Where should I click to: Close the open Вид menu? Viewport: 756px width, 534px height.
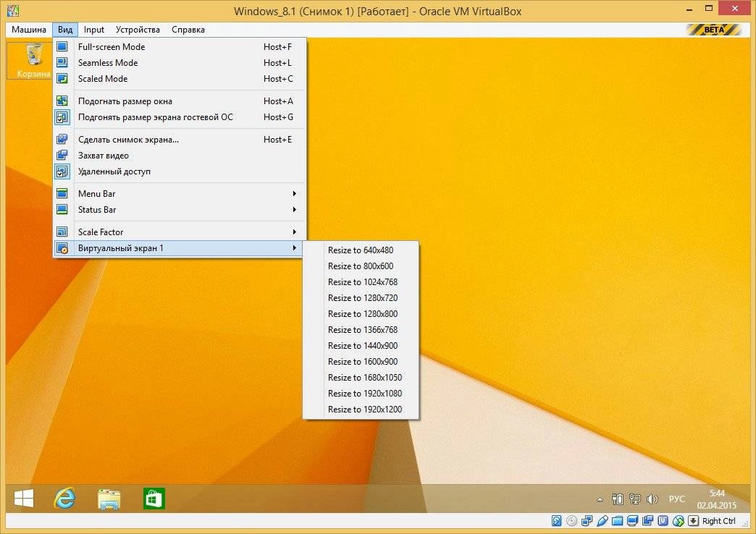tap(65, 30)
